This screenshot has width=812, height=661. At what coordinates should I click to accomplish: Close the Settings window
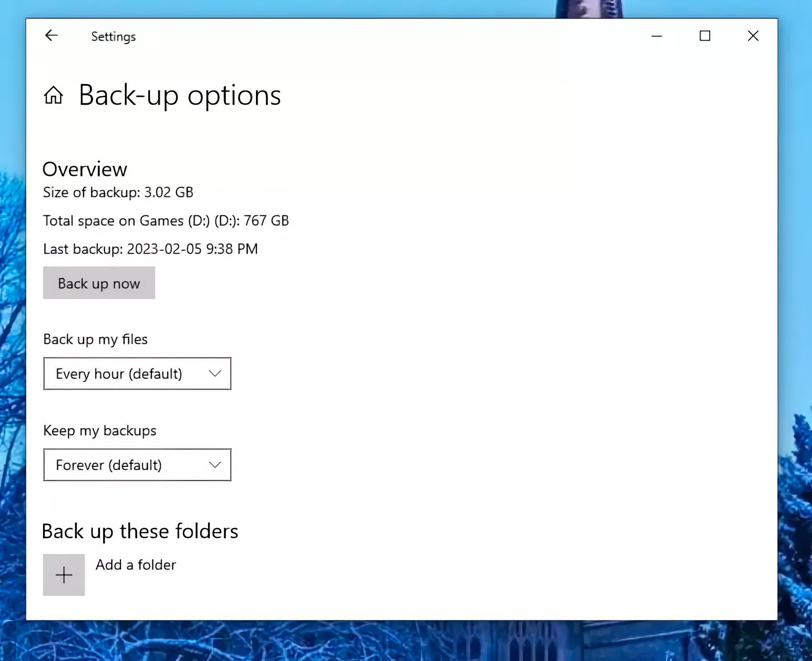click(753, 36)
